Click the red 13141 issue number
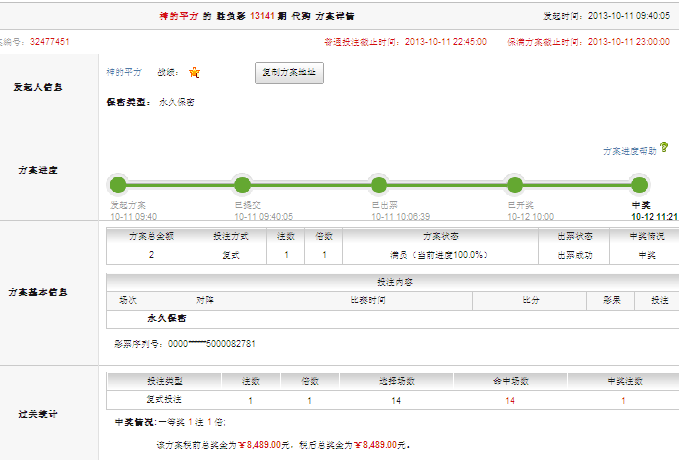 (264, 17)
